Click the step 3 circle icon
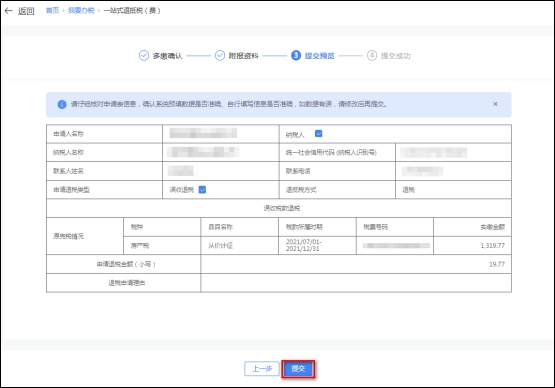The height and width of the screenshot is (388, 555). (296, 56)
